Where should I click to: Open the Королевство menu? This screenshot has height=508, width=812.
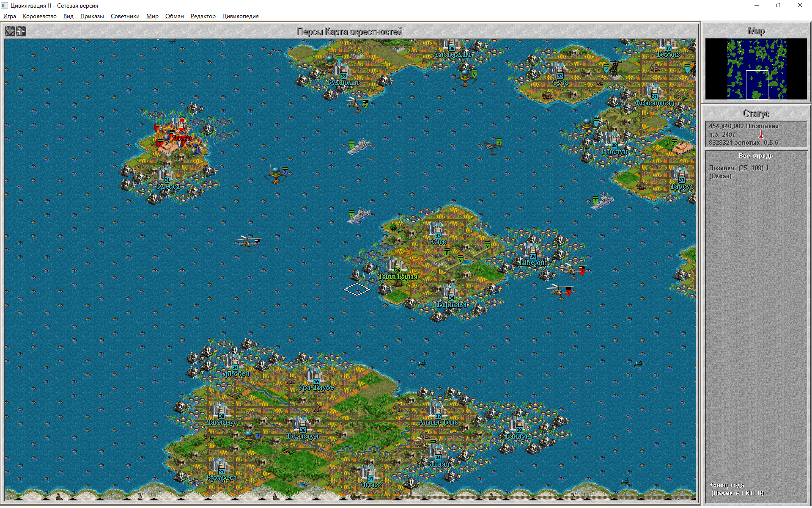[40, 16]
